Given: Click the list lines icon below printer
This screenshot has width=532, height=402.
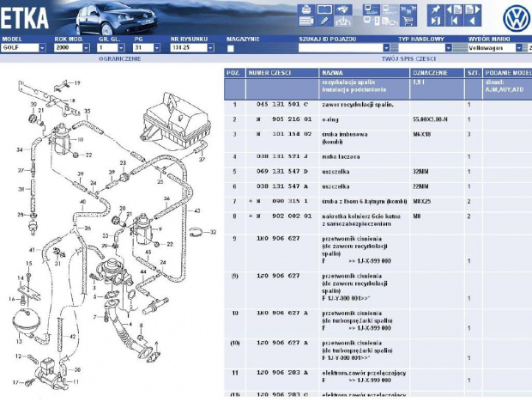Looking at the screenshot, I should pyautogui.click(x=306, y=21).
